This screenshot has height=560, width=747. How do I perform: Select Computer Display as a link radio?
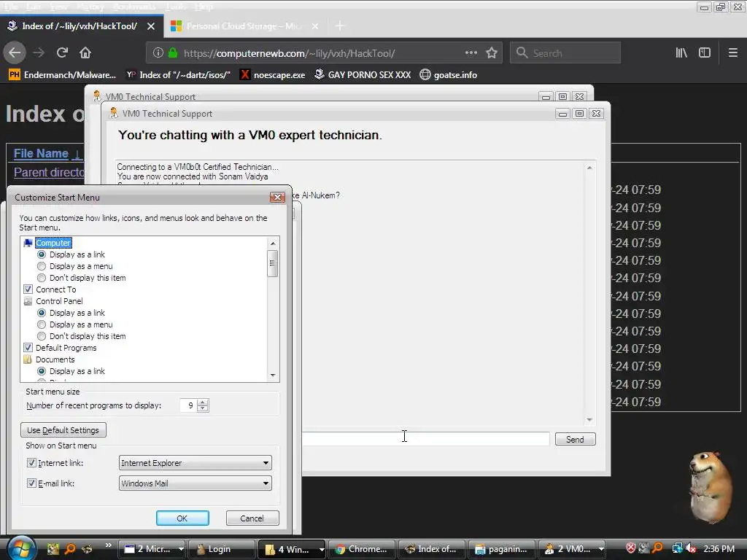42,254
